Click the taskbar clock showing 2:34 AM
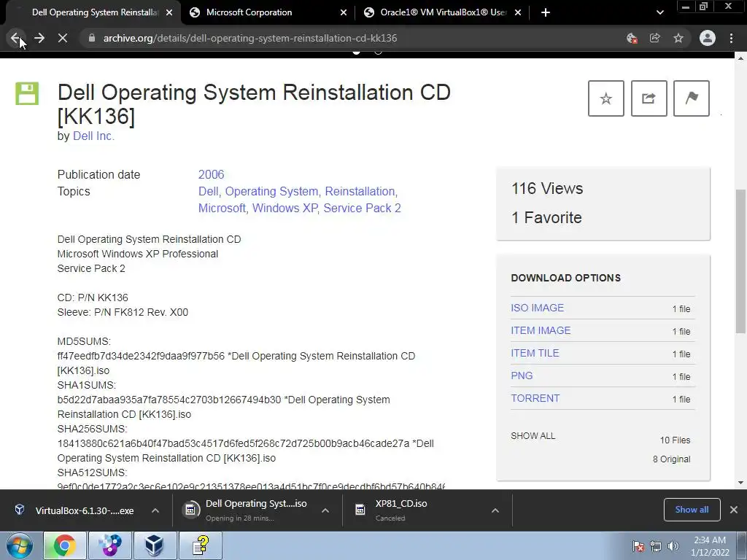747x560 pixels. pos(710,546)
